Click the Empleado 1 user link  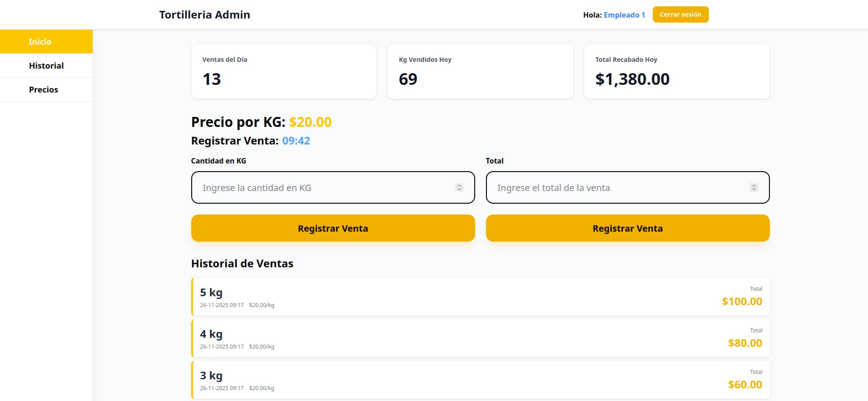(624, 15)
